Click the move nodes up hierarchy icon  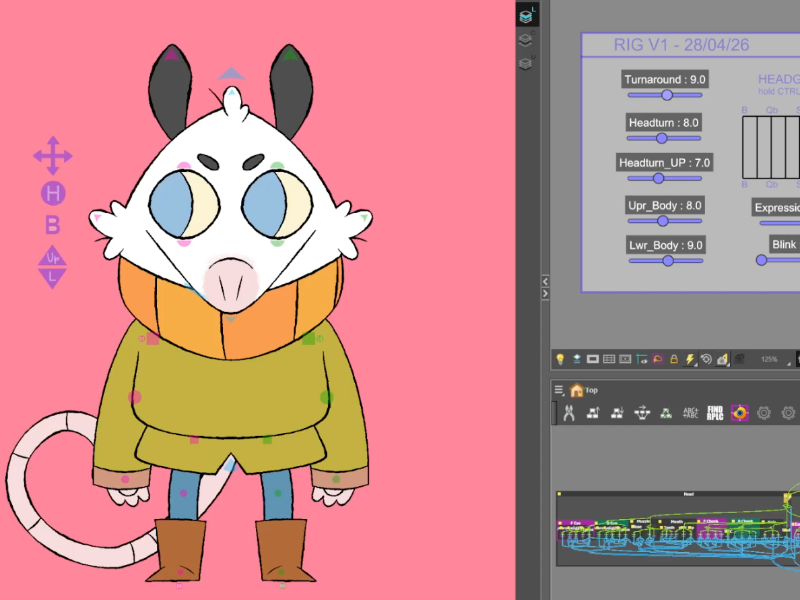[593, 413]
